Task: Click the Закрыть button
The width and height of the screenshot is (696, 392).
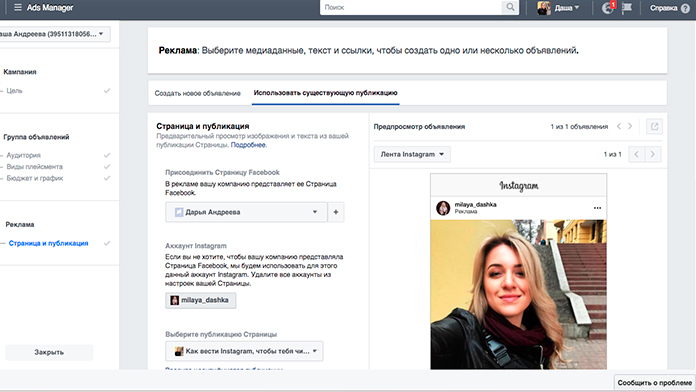Action: coord(49,352)
